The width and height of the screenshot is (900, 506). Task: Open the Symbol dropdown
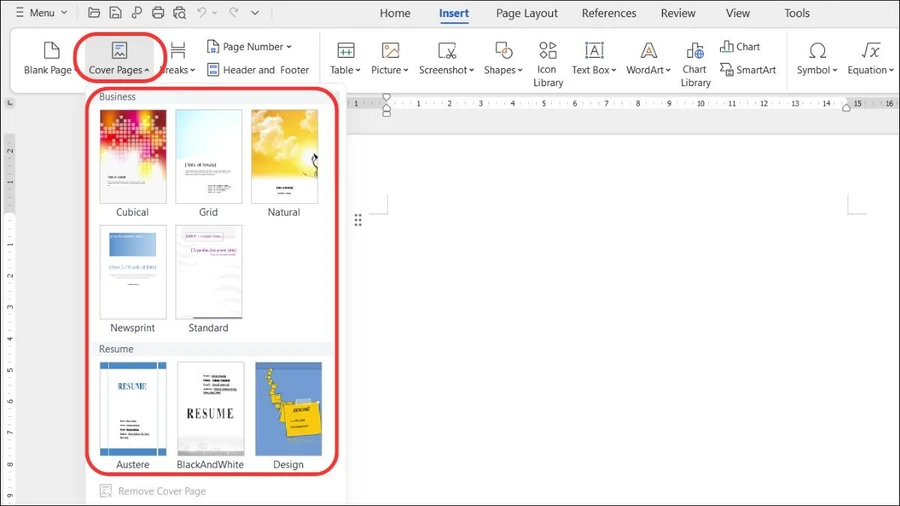pyautogui.click(x=817, y=58)
